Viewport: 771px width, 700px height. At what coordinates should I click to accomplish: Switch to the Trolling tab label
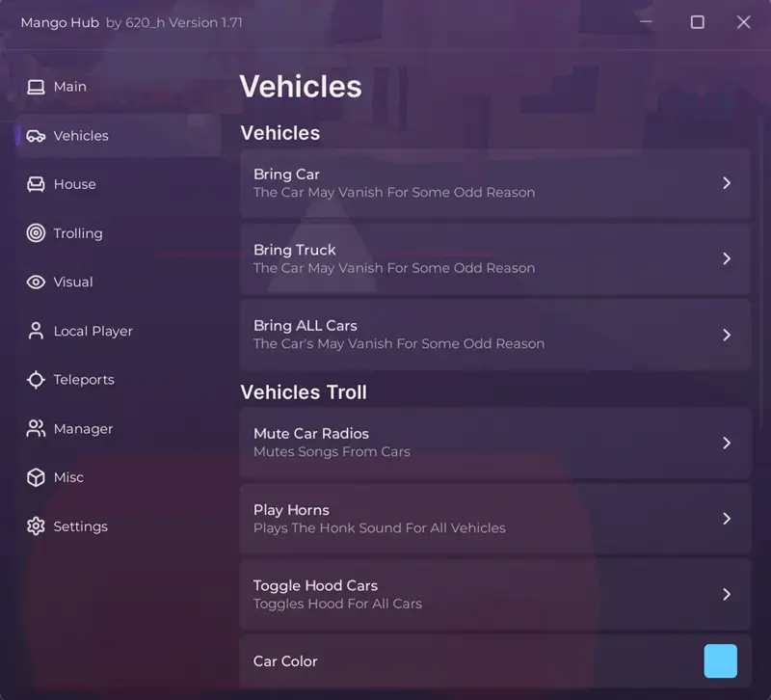click(78, 233)
